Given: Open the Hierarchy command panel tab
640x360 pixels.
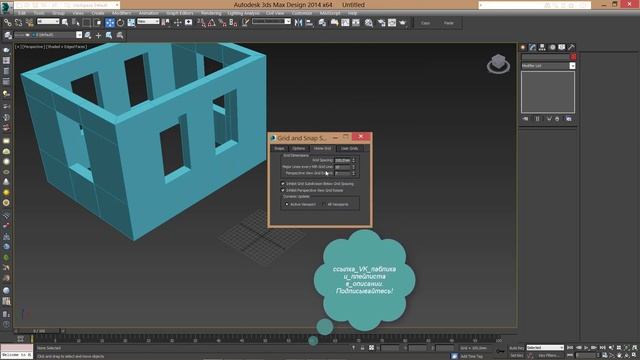Looking at the screenshot, I should (x=542, y=47).
